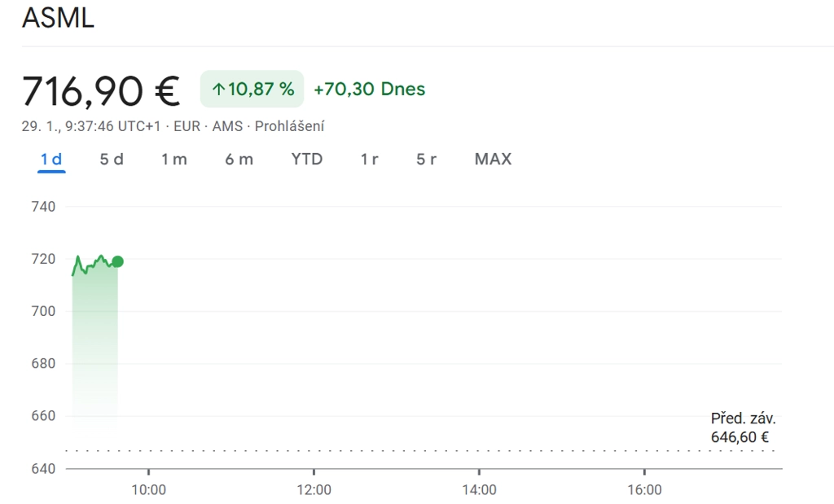
Task: Click the green shaded chart area
Action: tap(94, 342)
